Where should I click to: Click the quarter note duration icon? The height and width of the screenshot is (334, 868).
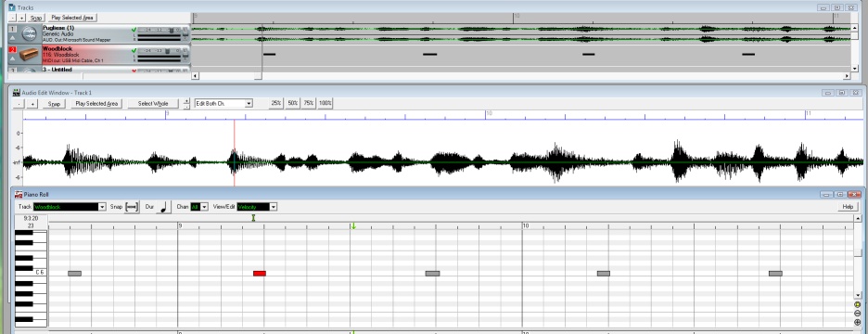163,207
